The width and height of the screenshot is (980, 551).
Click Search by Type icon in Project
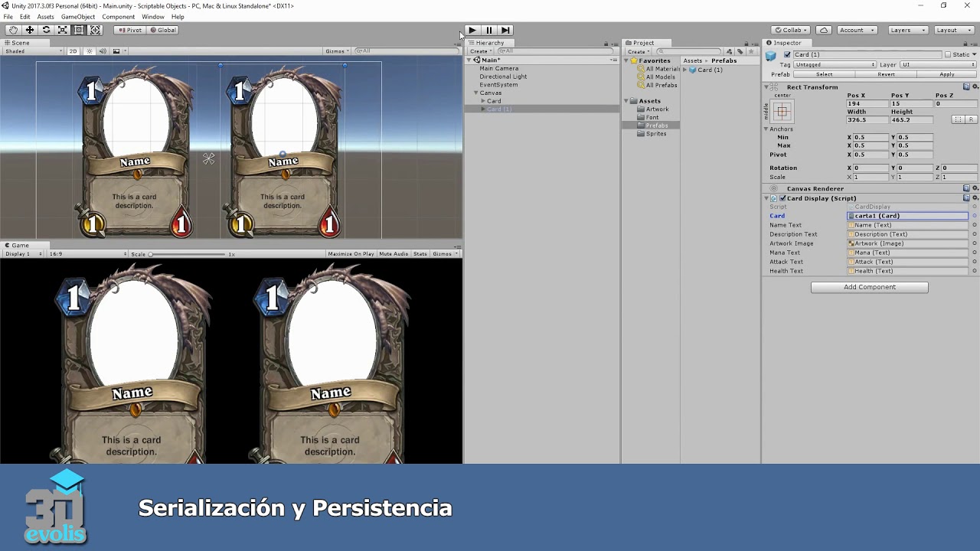coord(731,51)
